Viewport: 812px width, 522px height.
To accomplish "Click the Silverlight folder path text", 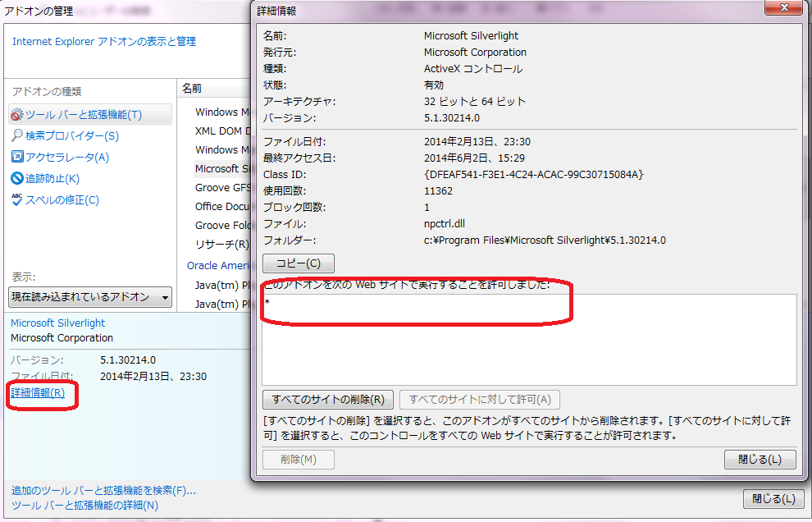I will (x=545, y=240).
